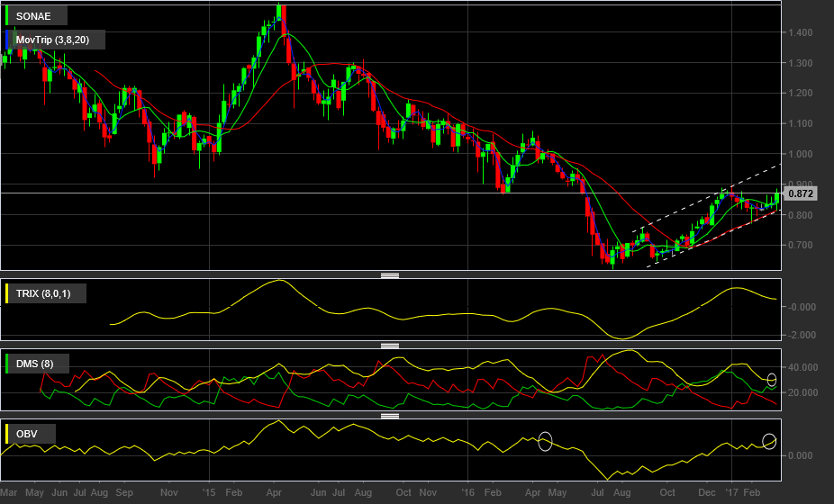The image size is (834, 504).
Task: Click the '15 year marker on time axis
Action: coord(209,492)
